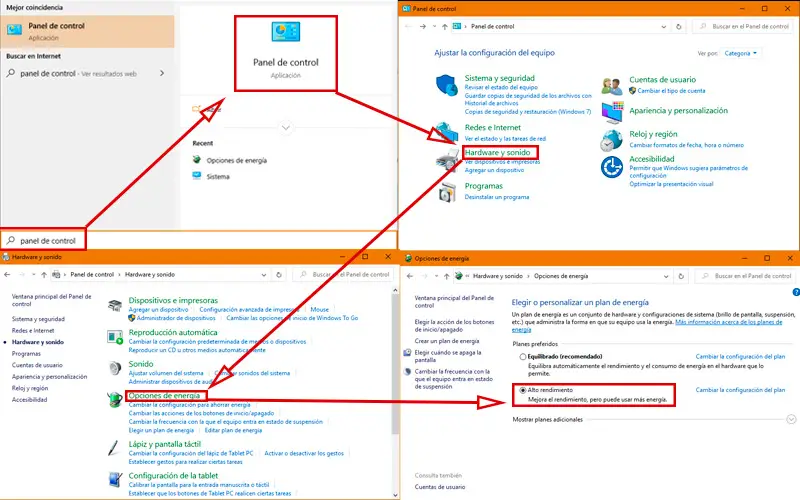Image resolution: width=800 pixels, height=500 pixels.
Task: Click Panel de control icon in best match
Action: [14, 30]
